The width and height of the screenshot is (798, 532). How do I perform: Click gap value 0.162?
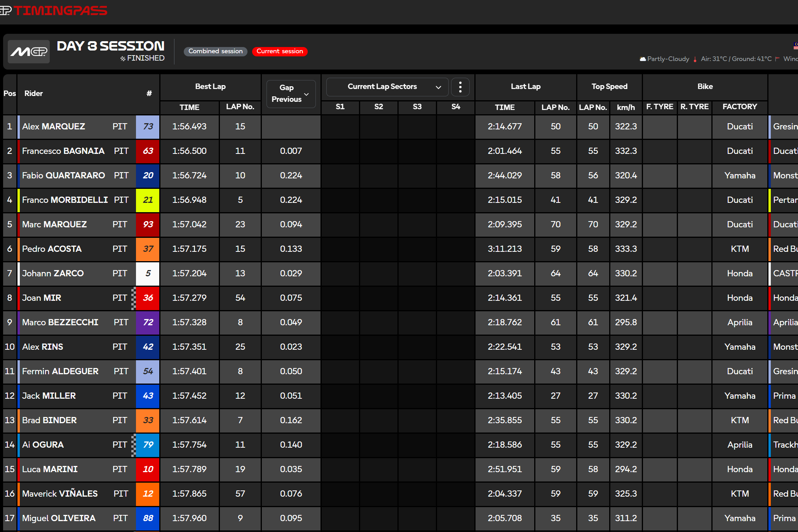pos(291,420)
